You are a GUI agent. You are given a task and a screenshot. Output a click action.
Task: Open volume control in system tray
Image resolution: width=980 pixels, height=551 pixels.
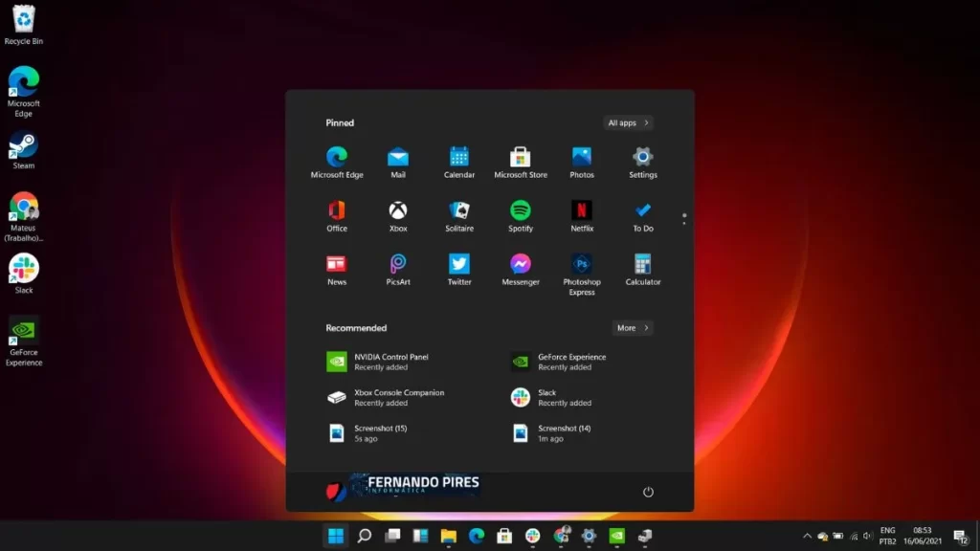867,536
